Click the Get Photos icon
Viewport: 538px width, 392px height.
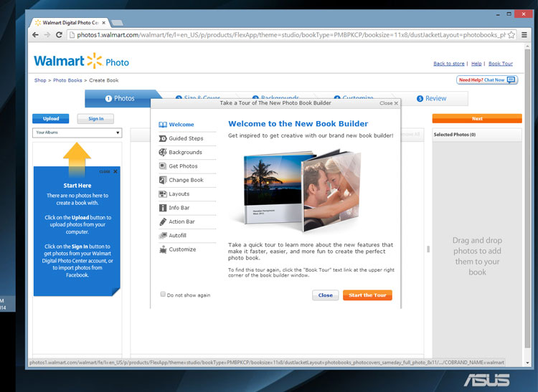click(163, 166)
